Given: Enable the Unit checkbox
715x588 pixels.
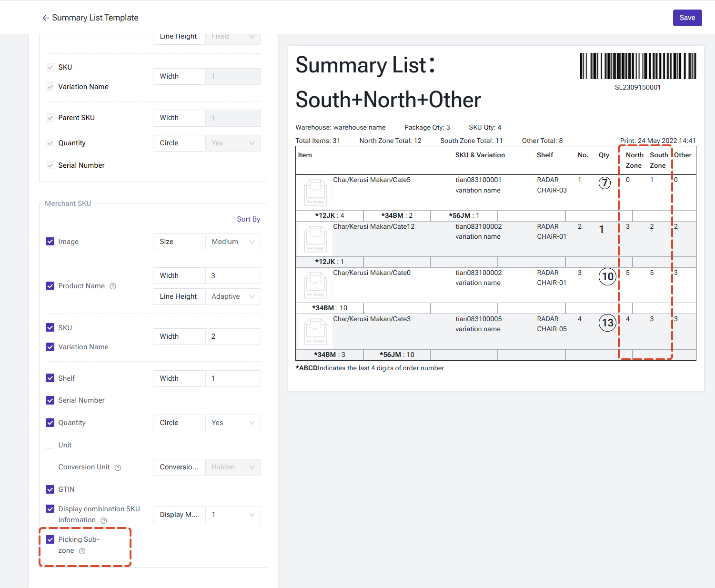Looking at the screenshot, I should pyautogui.click(x=50, y=445).
